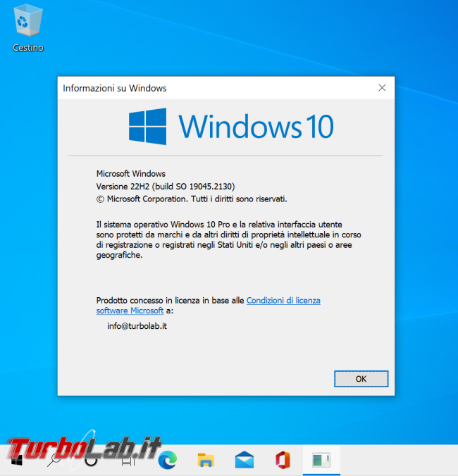458x476 pixels.
Task: Click the info@turbolab.it licensee text
Action: (137, 326)
